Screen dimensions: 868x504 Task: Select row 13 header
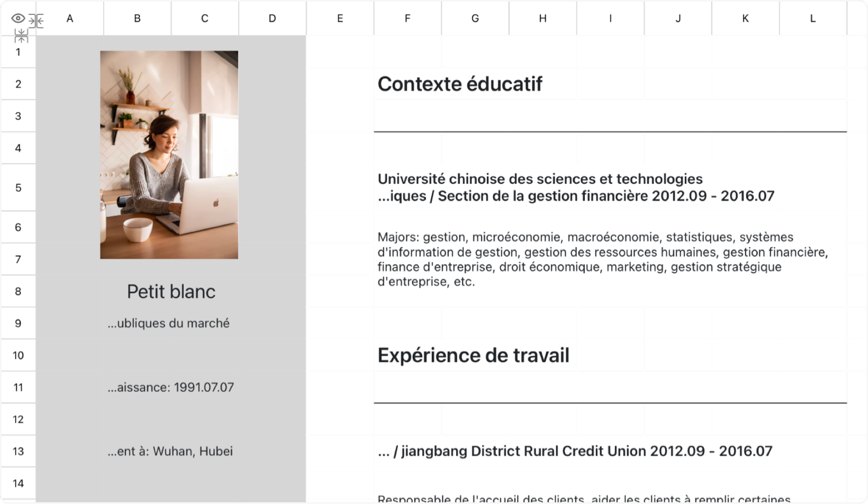click(18, 452)
